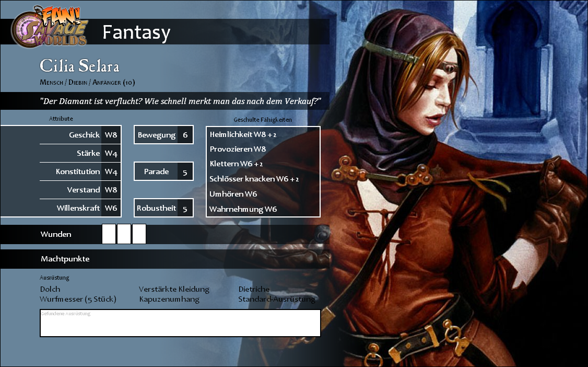Click the Dolch equipment entry
Viewport: 588px width, 367px height.
(50, 289)
